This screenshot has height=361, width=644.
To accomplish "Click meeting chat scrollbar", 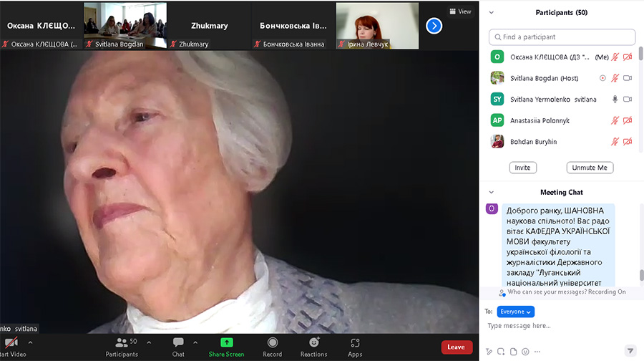I will (642, 275).
